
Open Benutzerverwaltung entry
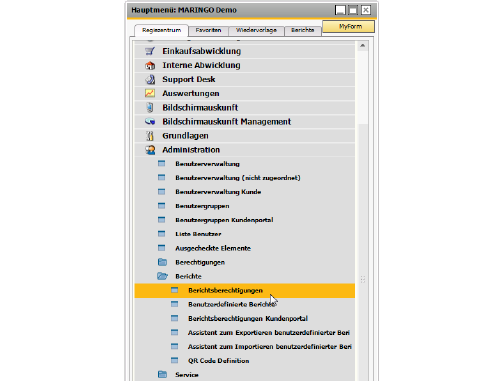pyautogui.click(x=207, y=164)
